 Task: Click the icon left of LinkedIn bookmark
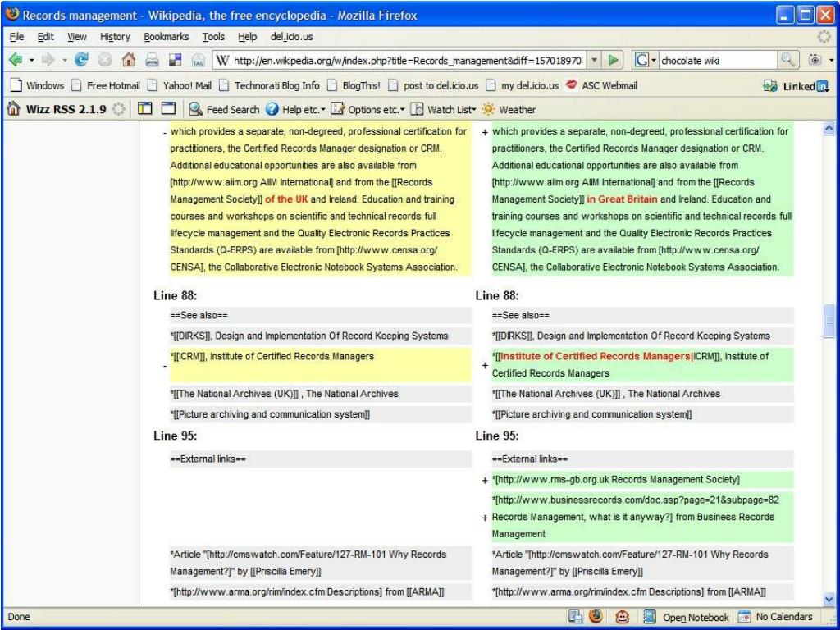coord(770,85)
